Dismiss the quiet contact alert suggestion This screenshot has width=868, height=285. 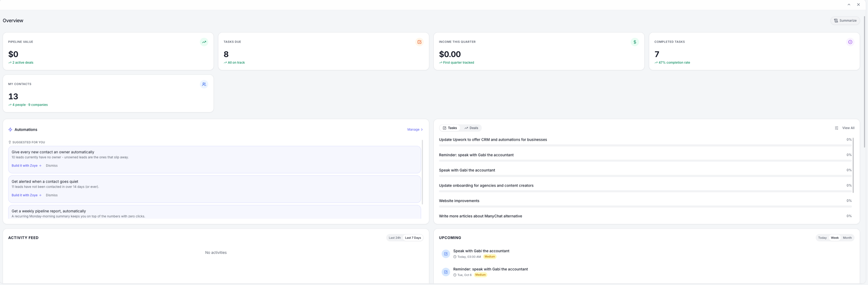(51, 195)
